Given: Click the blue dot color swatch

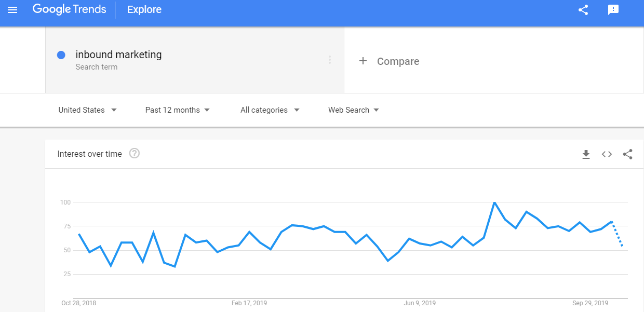Looking at the screenshot, I should (61, 55).
